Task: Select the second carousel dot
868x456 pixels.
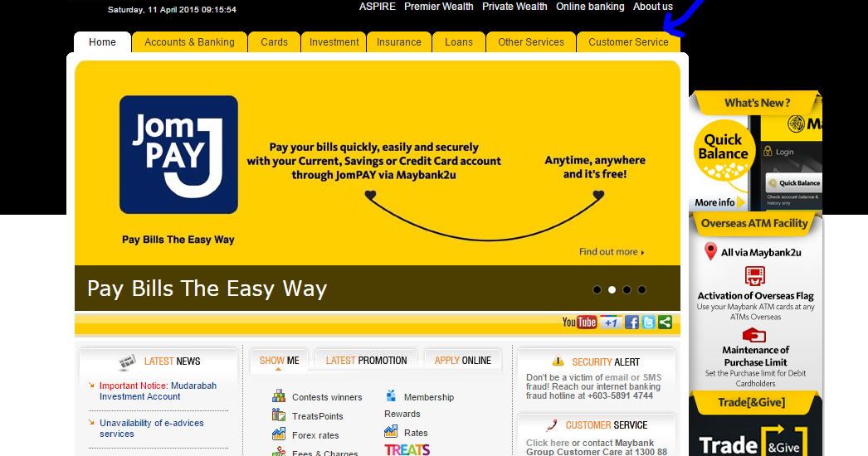Action: pos(612,289)
